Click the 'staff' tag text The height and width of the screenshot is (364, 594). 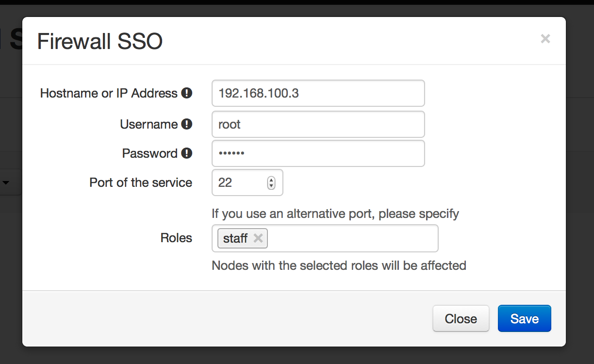[235, 238]
